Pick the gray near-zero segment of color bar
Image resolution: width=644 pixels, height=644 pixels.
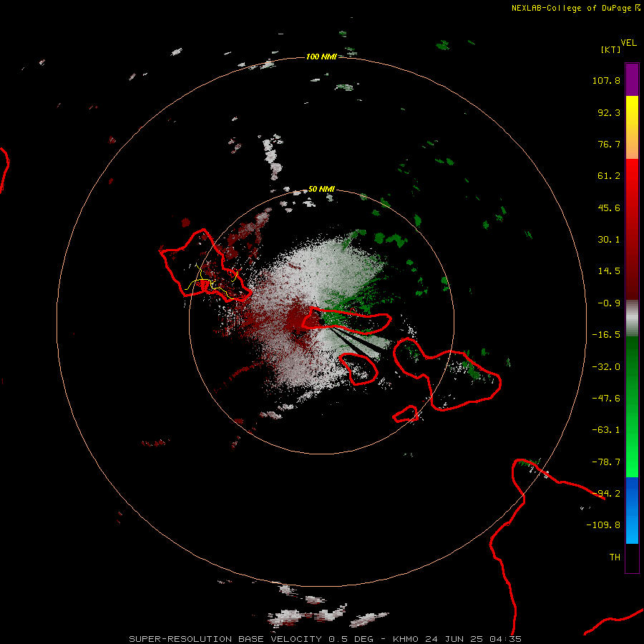pos(632,318)
